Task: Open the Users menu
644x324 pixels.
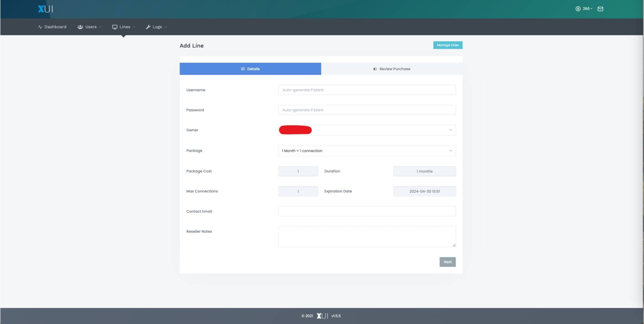Action: pyautogui.click(x=91, y=27)
